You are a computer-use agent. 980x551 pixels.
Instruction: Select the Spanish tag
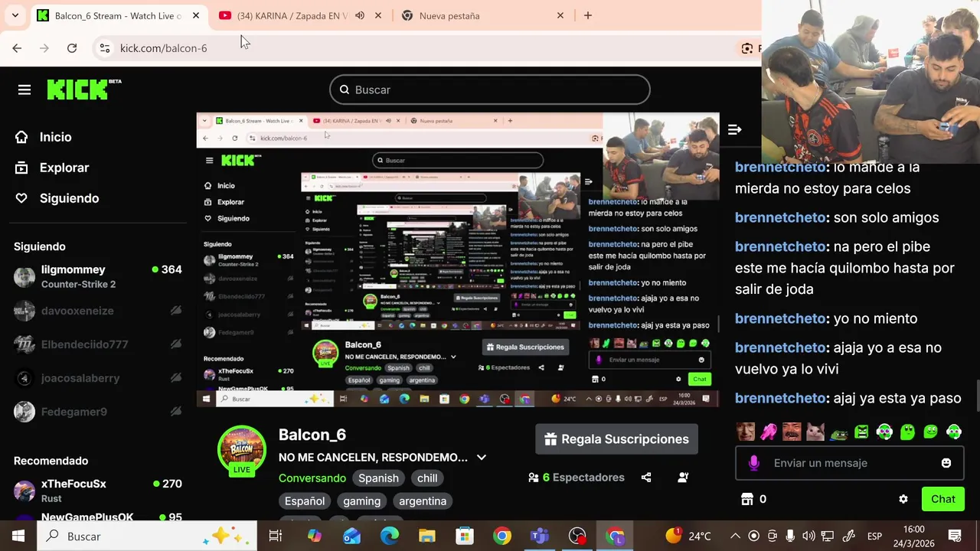pos(378,478)
